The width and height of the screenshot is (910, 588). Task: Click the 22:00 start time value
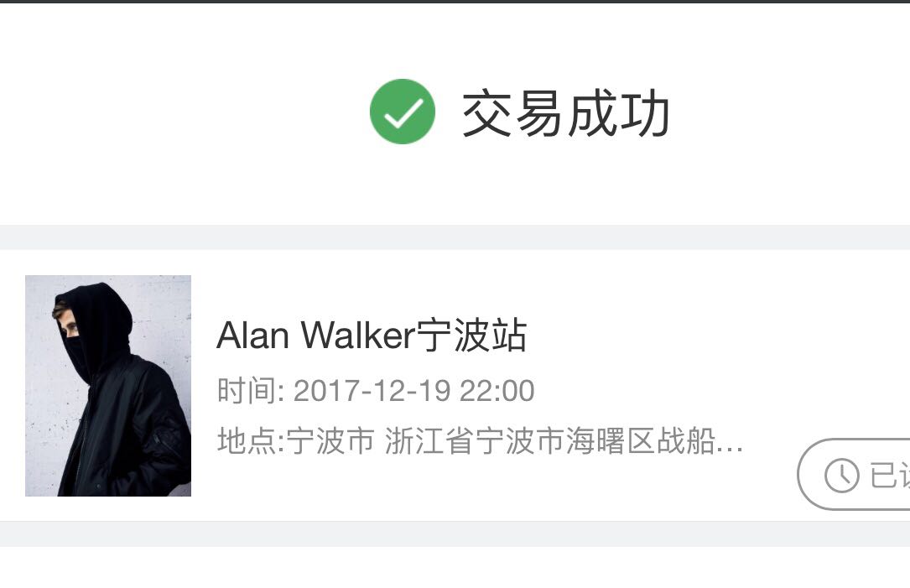497,391
